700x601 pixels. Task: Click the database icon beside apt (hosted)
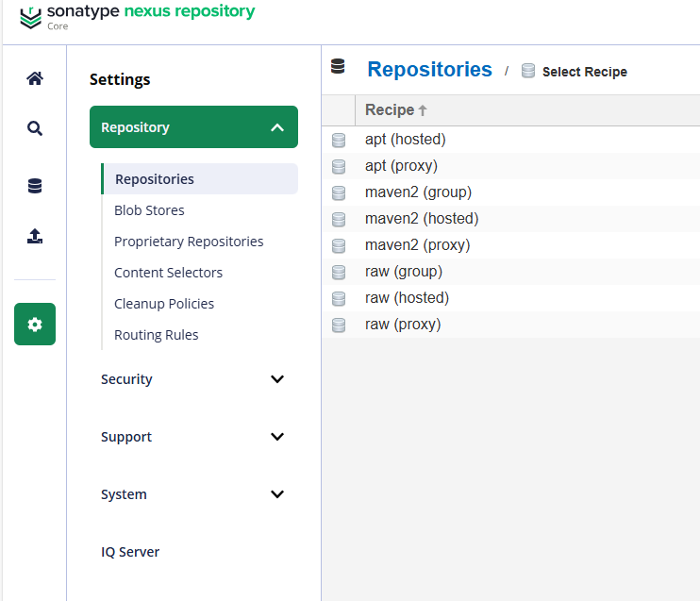pos(339,140)
